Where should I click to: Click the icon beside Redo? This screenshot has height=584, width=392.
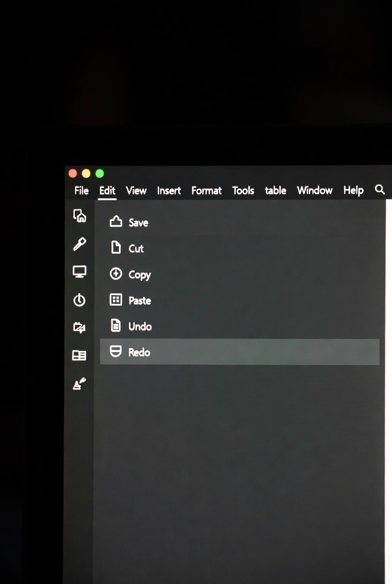tap(116, 351)
